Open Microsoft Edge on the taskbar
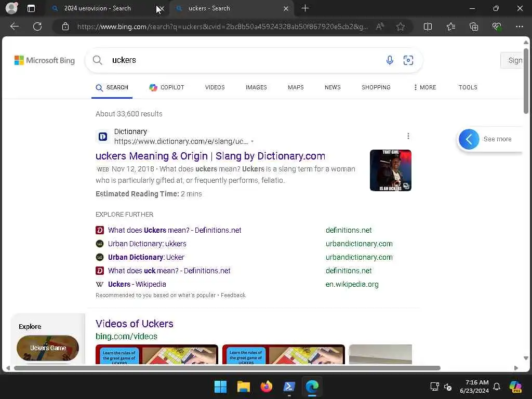The height and width of the screenshot is (399, 532). (312, 387)
